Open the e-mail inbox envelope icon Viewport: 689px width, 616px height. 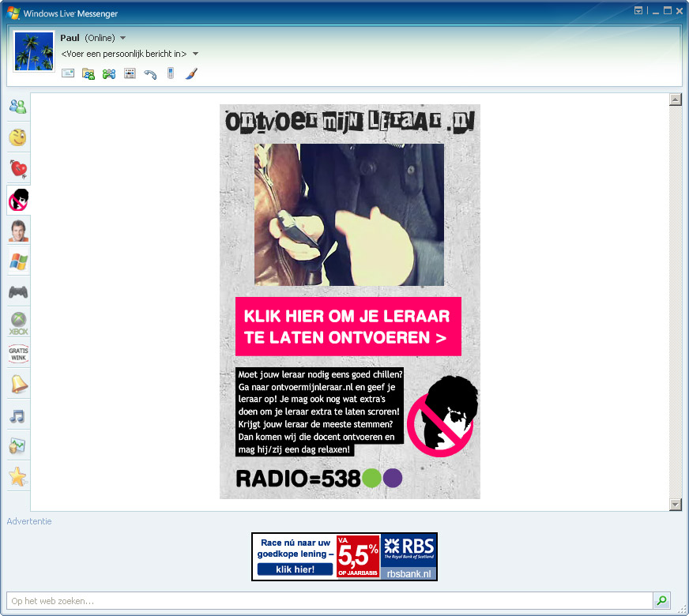click(68, 73)
